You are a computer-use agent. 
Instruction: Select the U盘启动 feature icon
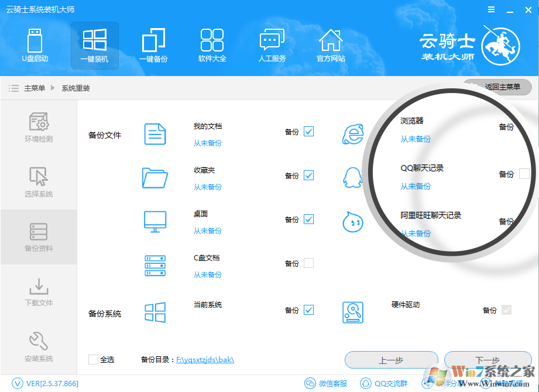pyautogui.click(x=35, y=46)
